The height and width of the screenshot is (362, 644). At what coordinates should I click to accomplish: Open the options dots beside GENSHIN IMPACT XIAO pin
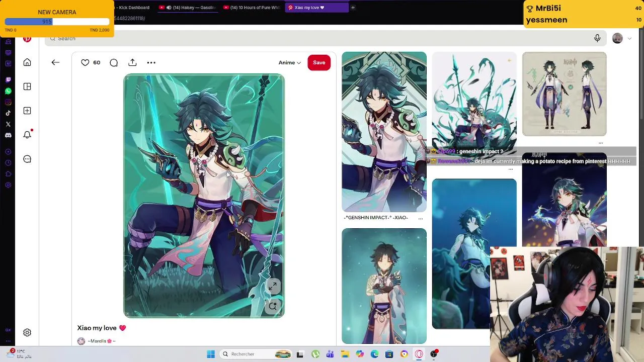click(x=421, y=218)
